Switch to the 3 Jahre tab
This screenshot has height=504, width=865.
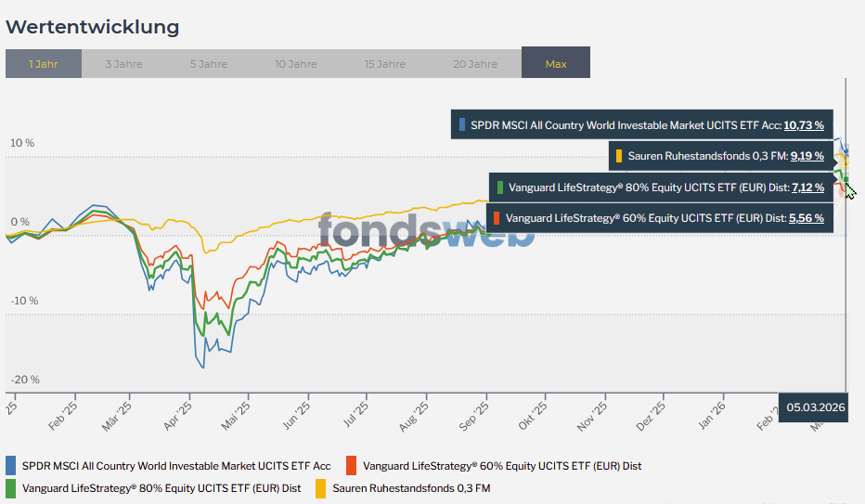point(124,64)
